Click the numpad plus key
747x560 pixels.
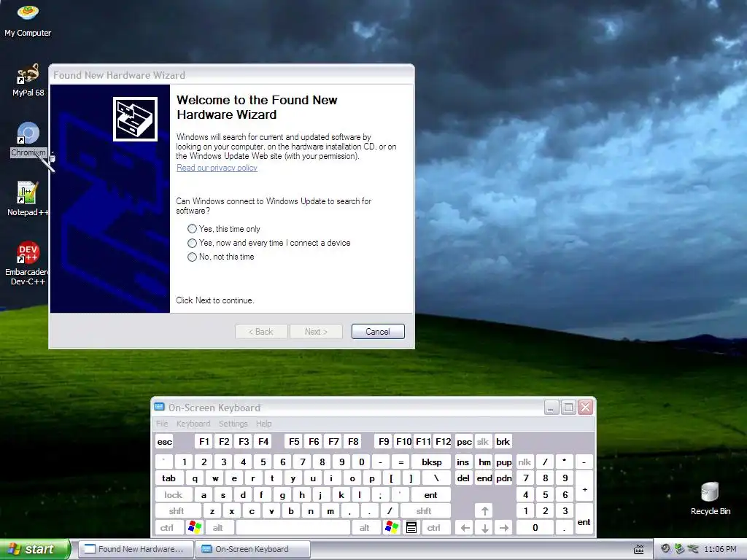point(584,486)
